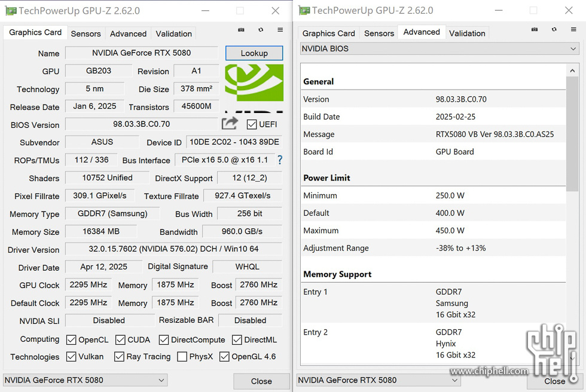Click the Memory Type field GDDR7 (Samsung)
586x392 pixels.
(x=112, y=213)
